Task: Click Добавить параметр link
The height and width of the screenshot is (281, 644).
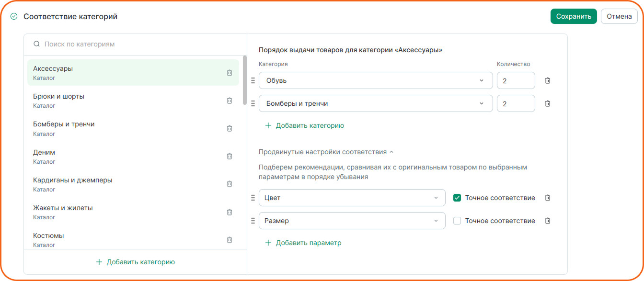Action: [303, 243]
